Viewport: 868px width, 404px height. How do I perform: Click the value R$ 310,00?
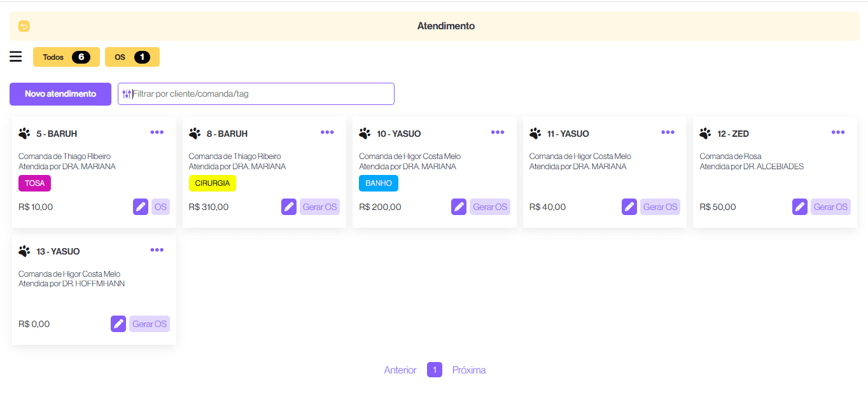[x=209, y=207]
